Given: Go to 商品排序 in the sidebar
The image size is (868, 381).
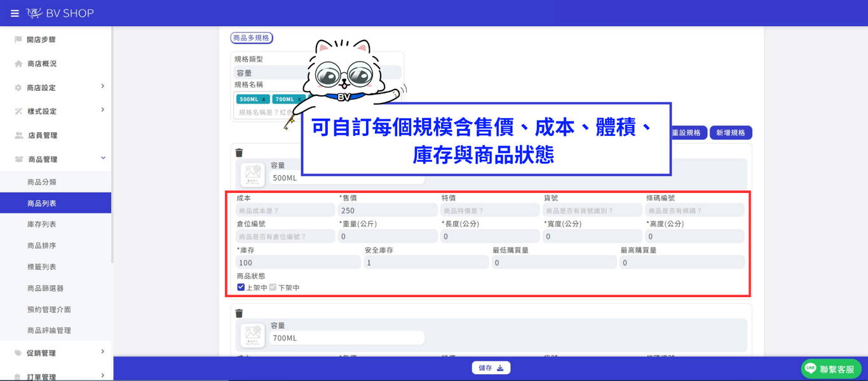Looking at the screenshot, I should [x=42, y=246].
